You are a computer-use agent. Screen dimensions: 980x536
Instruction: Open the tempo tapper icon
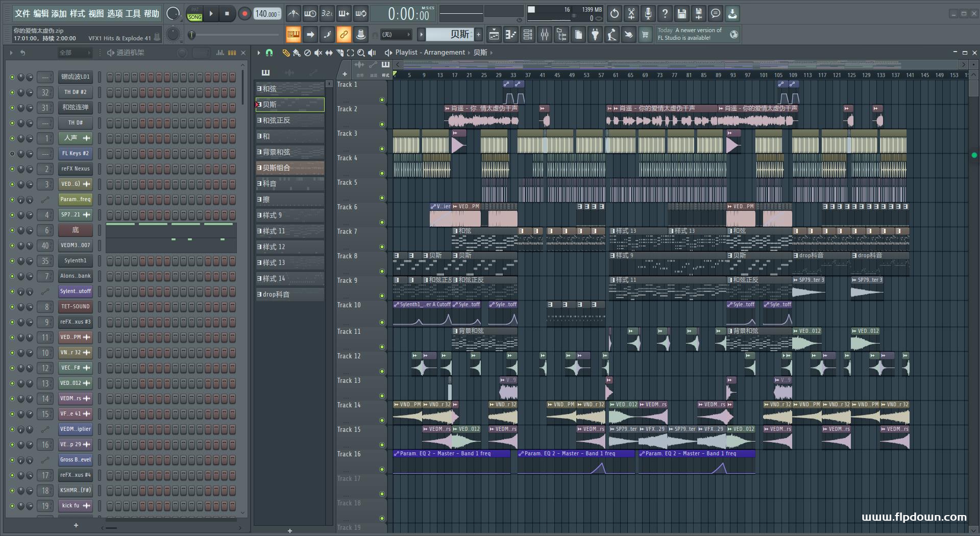click(612, 35)
